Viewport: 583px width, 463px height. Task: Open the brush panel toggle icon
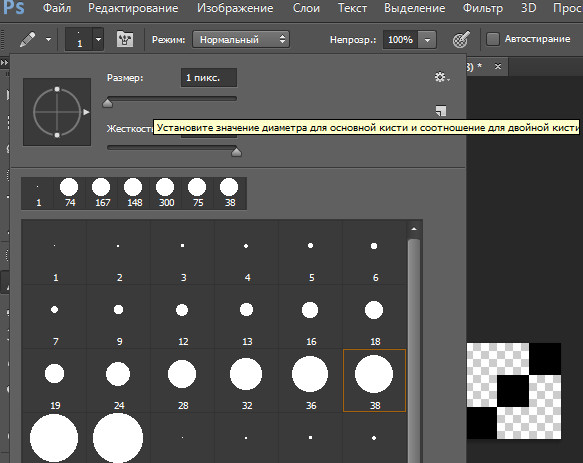point(125,39)
